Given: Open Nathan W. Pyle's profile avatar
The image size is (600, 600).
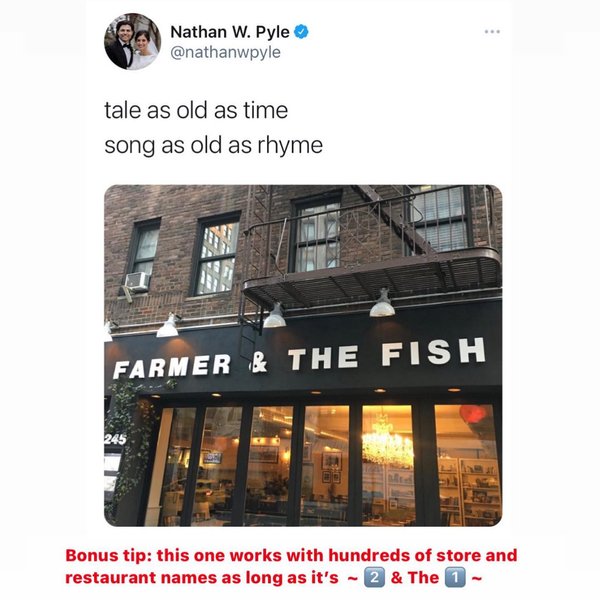Looking at the screenshot, I should pos(132,42).
